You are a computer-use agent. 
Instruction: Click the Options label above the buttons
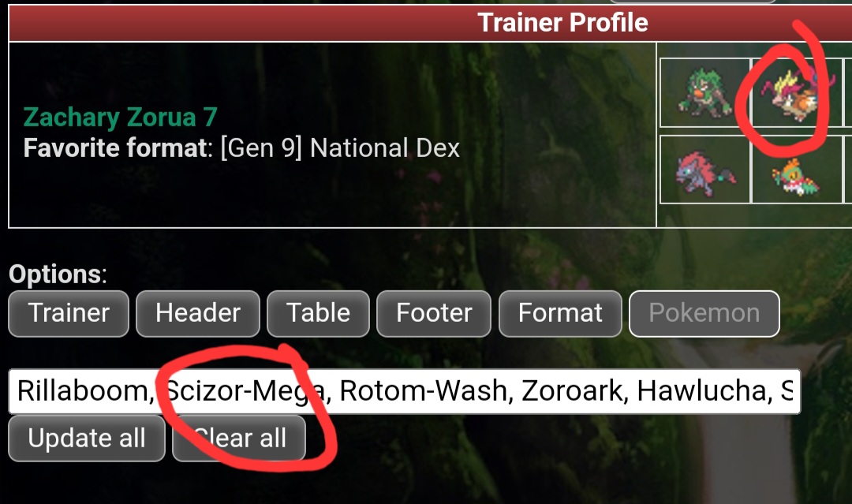pyautogui.click(x=58, y=274)
